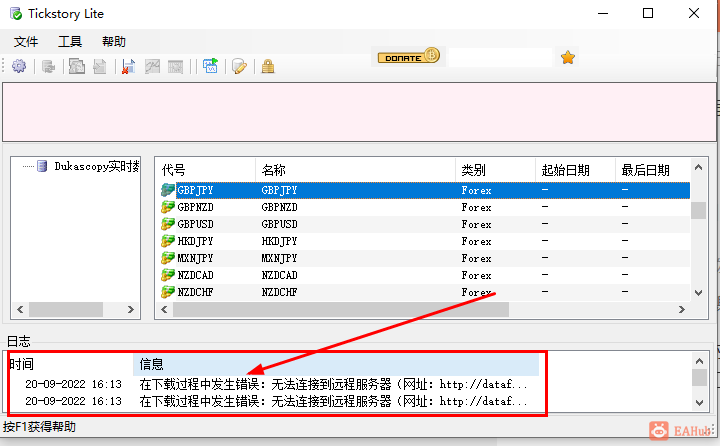Click the symbol list scroll down arrow
The width and height of the screenshot is (720, 446).
tap(698, 293)
